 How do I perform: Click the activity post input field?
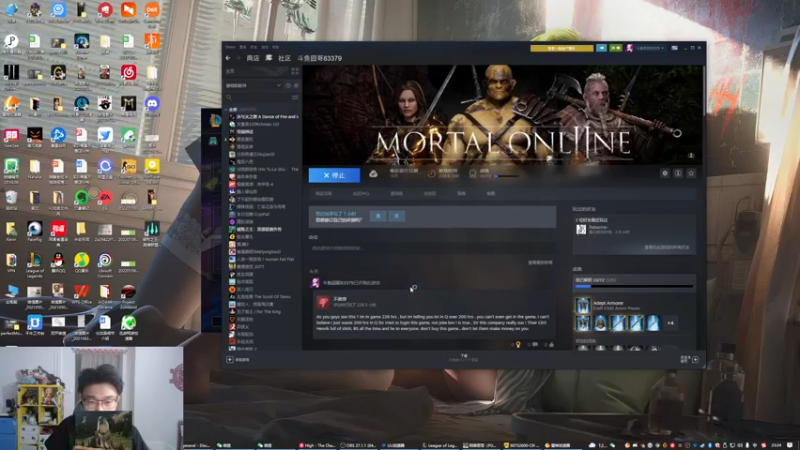click(x=432, y=248)
